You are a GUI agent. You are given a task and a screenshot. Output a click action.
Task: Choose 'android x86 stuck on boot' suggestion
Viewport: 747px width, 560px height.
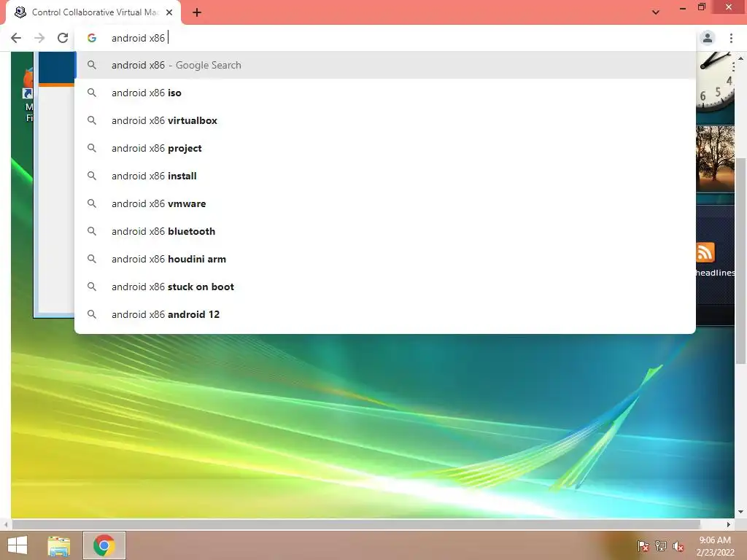(385, 287)
